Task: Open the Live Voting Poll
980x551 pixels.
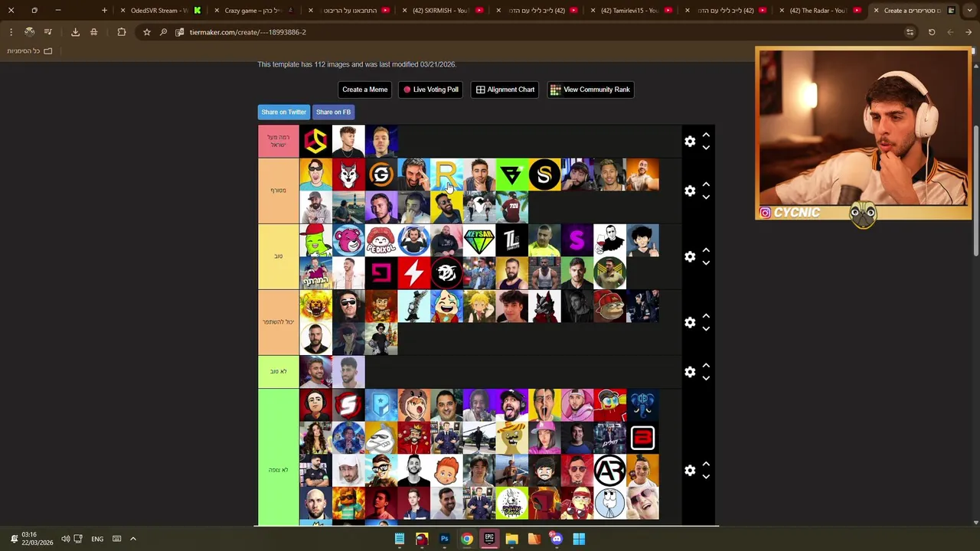Action: (431, 90)
